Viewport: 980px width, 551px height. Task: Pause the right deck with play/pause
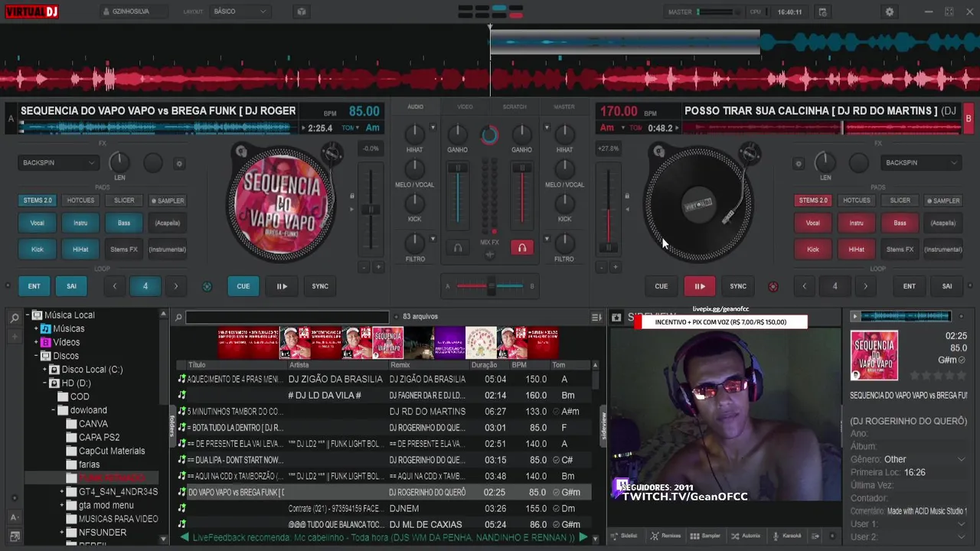(700, 286)
